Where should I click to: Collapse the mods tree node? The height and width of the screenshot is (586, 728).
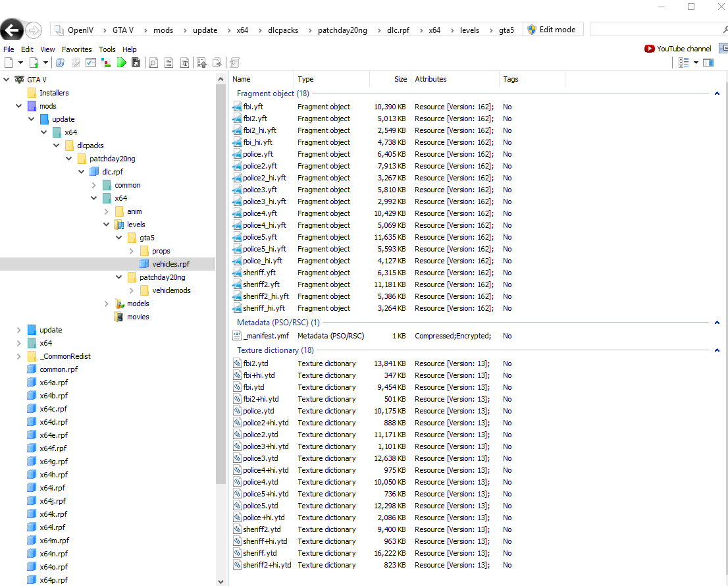tap(19, 106)
